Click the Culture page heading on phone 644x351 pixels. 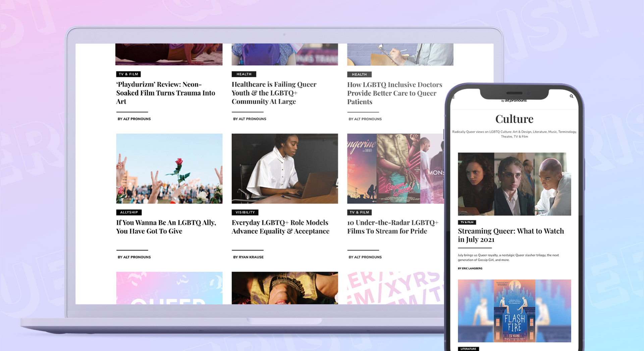[x=514, y=119]
